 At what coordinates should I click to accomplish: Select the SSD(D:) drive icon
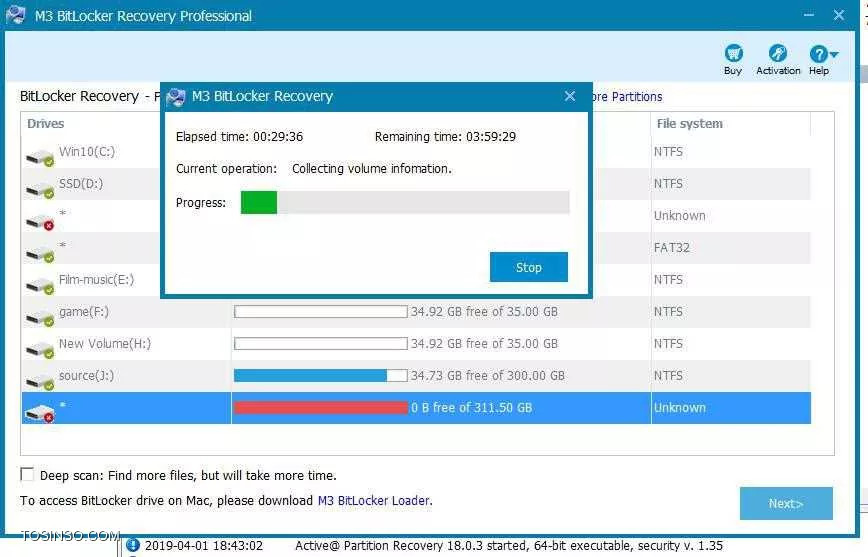click(x=40, y=190)
